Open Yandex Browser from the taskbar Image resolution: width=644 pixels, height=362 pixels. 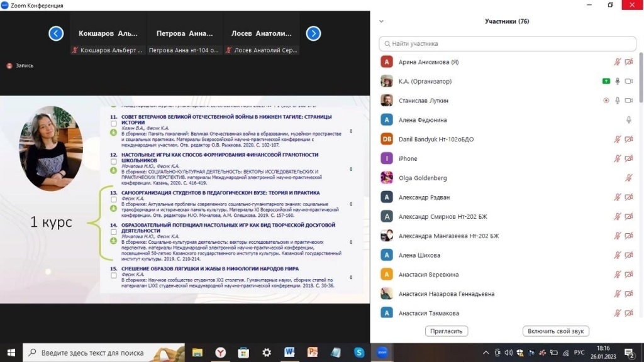pyautogui.click(x=220, y=353)
